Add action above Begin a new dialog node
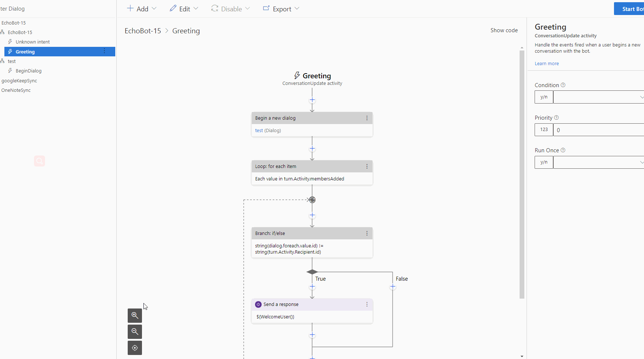 (x=312, y=100)
